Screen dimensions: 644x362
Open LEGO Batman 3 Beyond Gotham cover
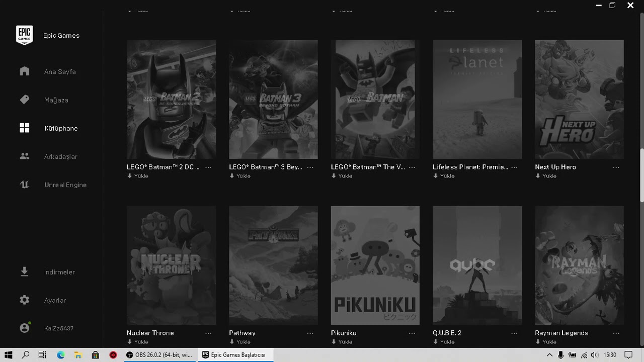tap(273, 100)
